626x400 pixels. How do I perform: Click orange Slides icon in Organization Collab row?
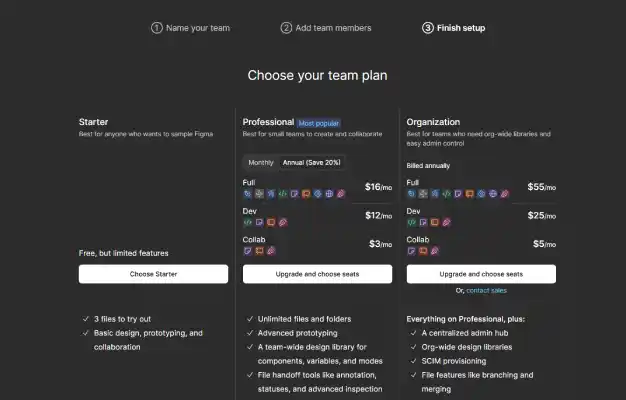click(423, 251)
